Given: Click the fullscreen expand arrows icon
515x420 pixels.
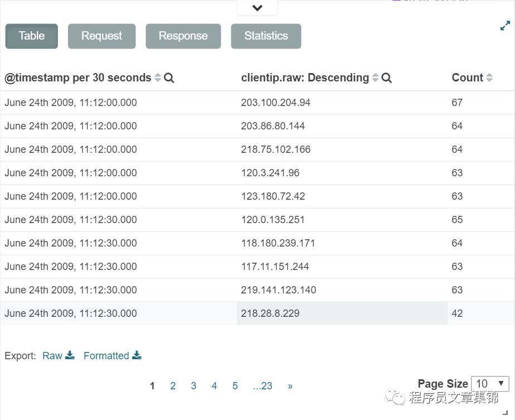Looking at the screenshot, I should [505, 26].
